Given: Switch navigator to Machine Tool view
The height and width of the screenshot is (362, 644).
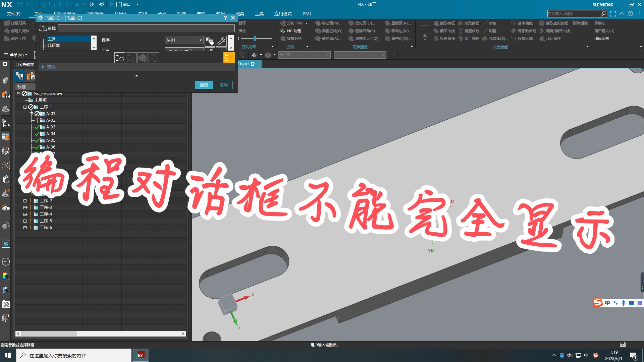Looking at the screenshot, I should 31,76.
